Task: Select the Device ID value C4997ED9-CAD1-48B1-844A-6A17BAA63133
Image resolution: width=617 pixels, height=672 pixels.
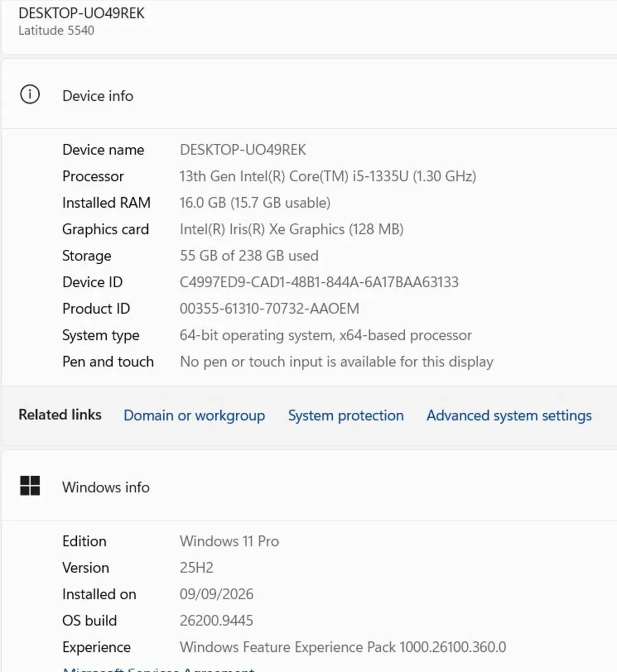Action: [x=319, y=282]
